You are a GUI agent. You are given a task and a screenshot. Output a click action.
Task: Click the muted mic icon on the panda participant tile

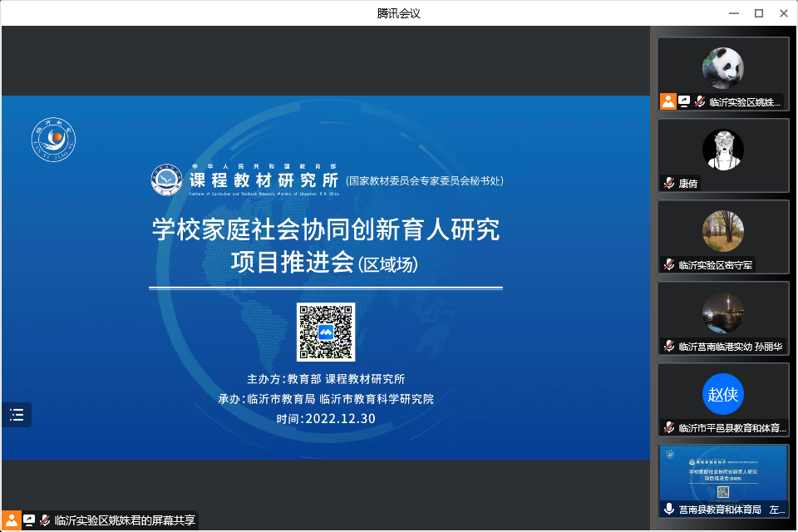click(700, 101)
